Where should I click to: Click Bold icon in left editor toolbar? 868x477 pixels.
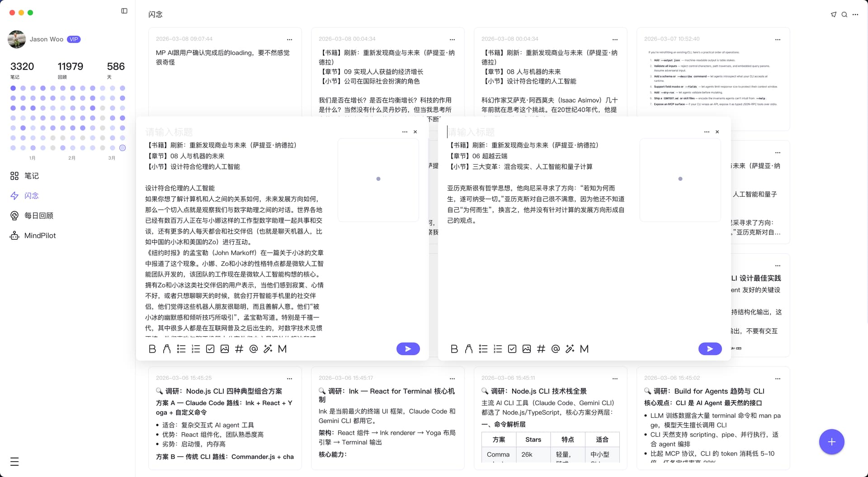click(x=152, y=349)
